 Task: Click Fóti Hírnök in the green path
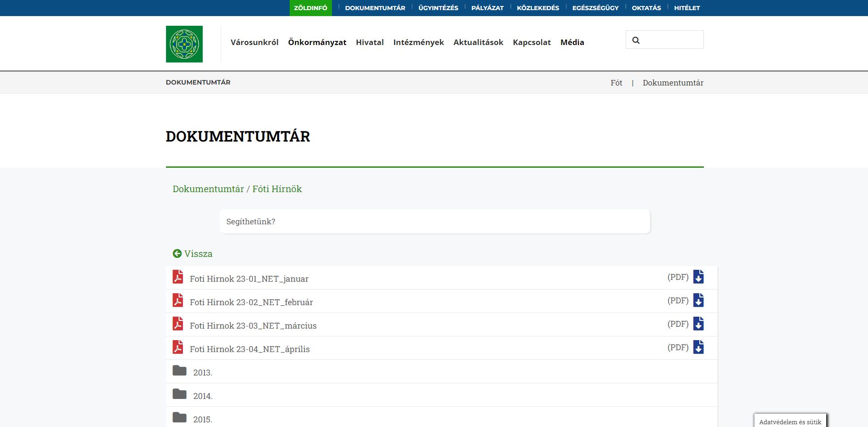pyautogui.click(x=277, y=189)
